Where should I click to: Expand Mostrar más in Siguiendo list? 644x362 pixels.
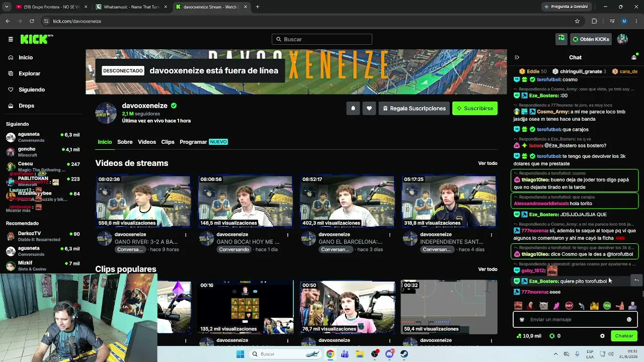[x=18, y=210]
